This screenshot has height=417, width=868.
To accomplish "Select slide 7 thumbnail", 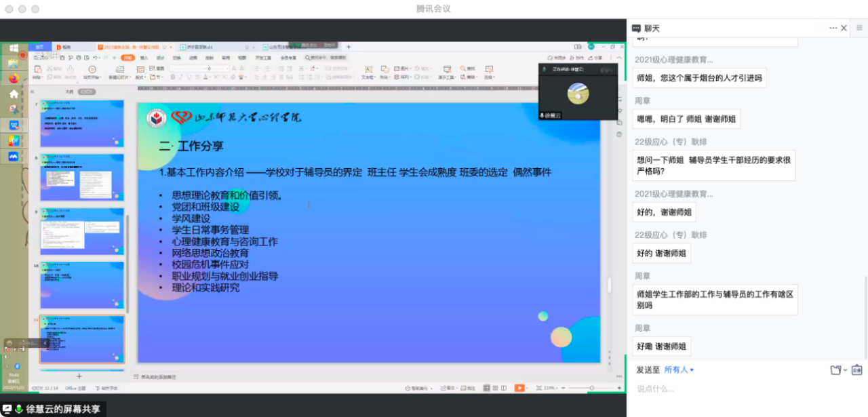I will [82, 123].
